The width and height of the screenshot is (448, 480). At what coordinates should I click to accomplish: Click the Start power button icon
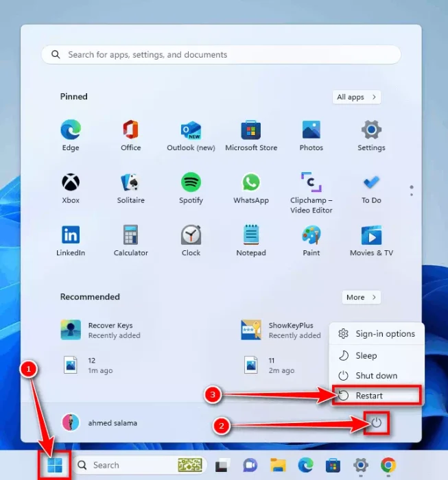pos(377,423)
